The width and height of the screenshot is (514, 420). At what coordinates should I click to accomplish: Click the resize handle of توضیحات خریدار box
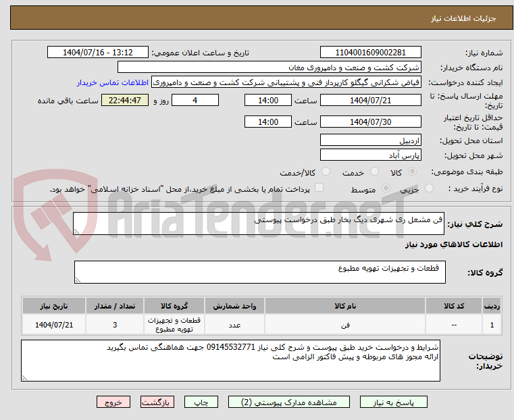coord(24,377)
